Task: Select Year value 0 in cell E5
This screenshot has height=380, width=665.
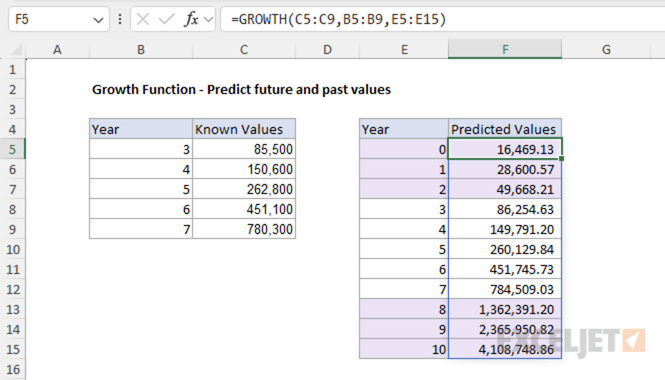Action: tap(404, 149)
